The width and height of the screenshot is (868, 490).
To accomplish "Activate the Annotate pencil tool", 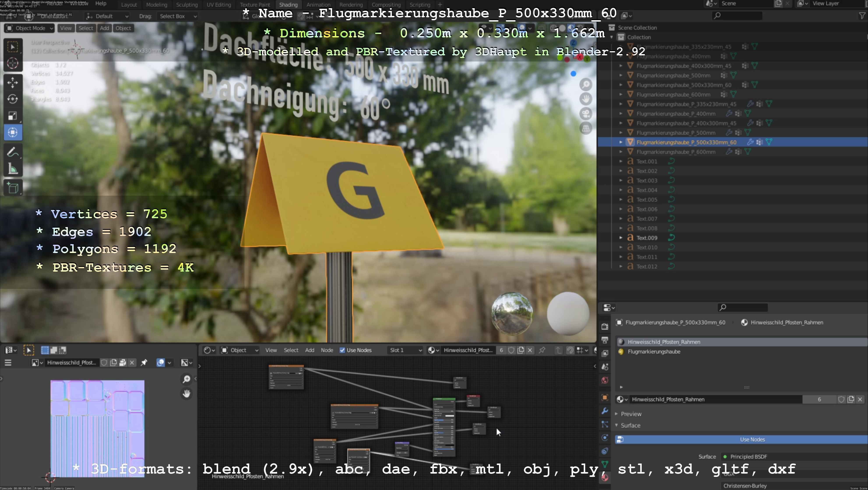I will click(13, 152).
